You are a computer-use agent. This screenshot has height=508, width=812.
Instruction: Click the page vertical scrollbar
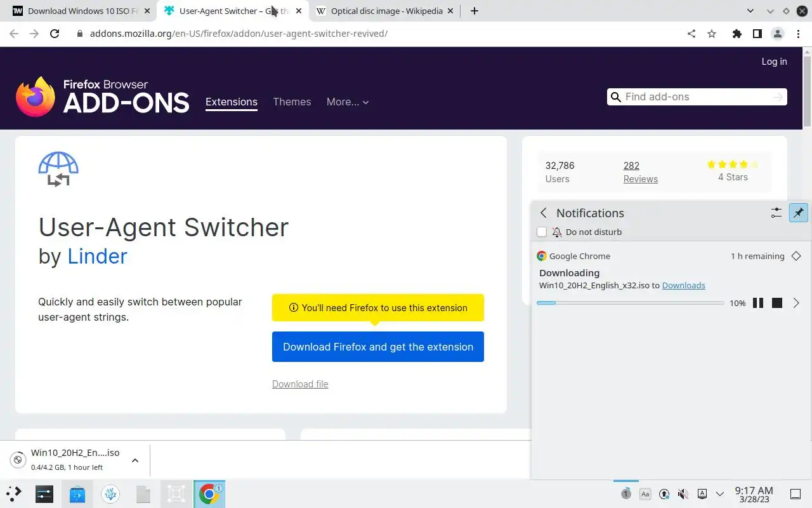pyautogui.click(x=807, y=92)
